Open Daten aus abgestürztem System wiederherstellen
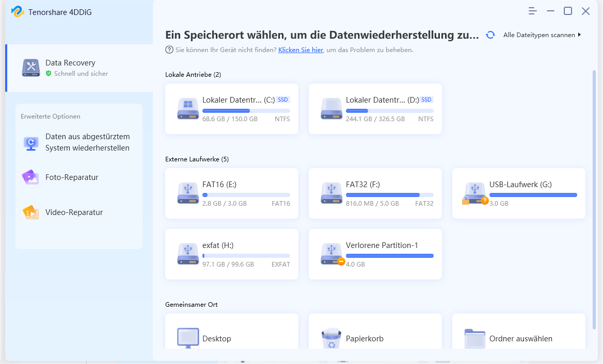Screen dimensions: 603x364 [x=79, y=142]
